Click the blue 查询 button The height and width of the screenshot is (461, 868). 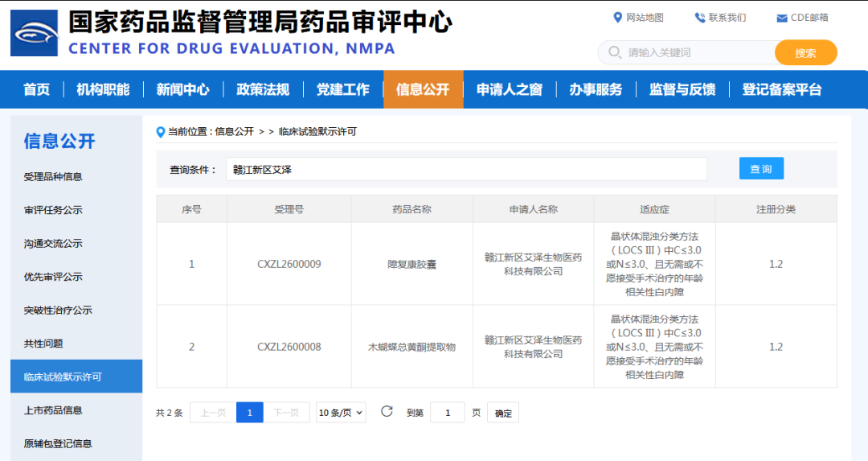[760, 169]
